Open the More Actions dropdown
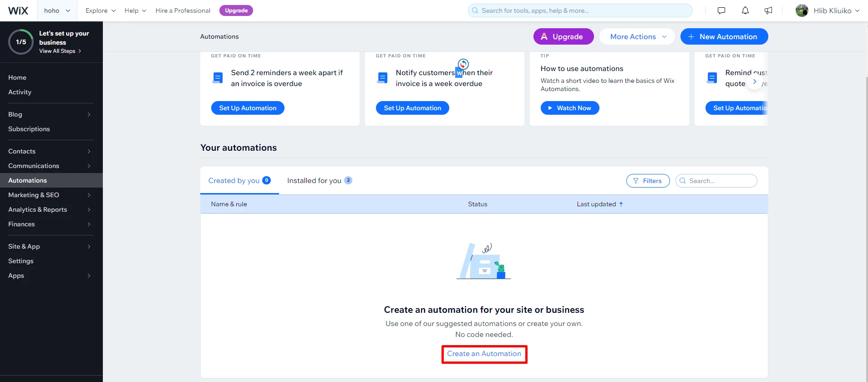 [638, 36]
